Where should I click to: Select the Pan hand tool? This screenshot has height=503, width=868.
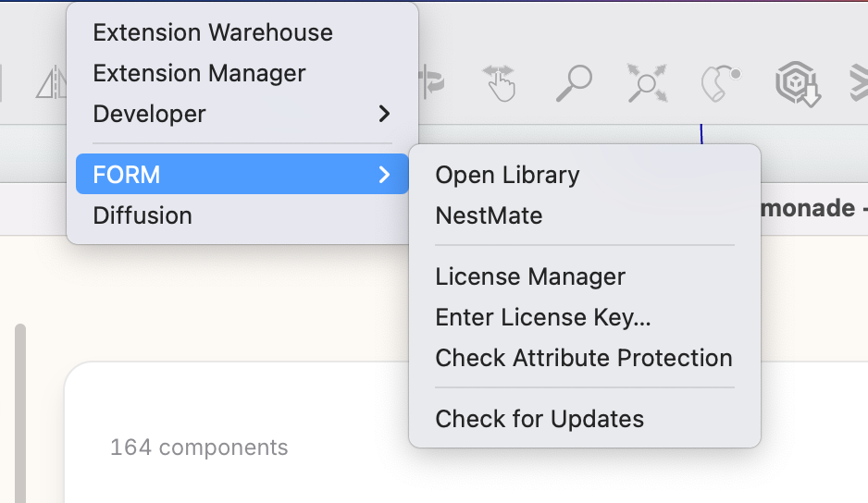pos(500,83)
